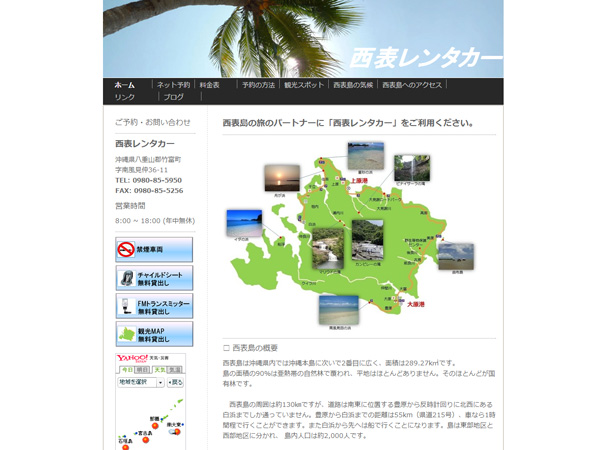Click the no-smoking car (禁煙車両) banner

(154, 249)
